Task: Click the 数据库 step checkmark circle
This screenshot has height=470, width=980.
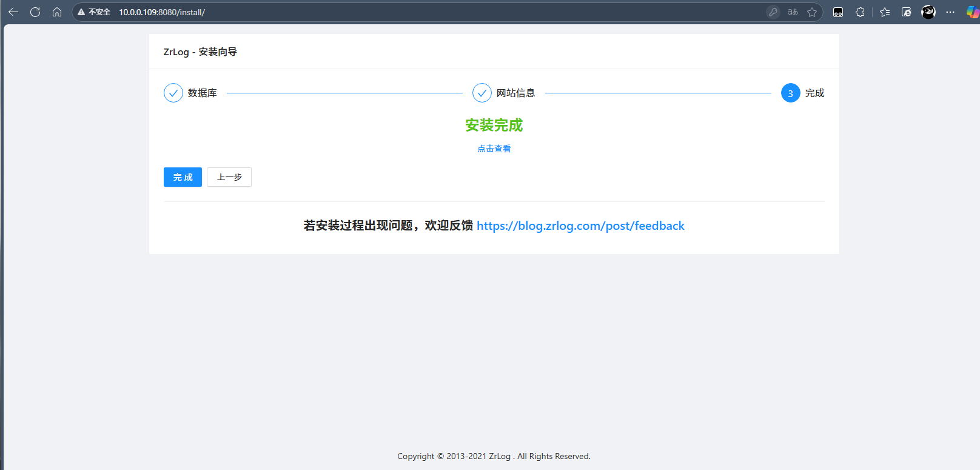Action: pos(173,93)
